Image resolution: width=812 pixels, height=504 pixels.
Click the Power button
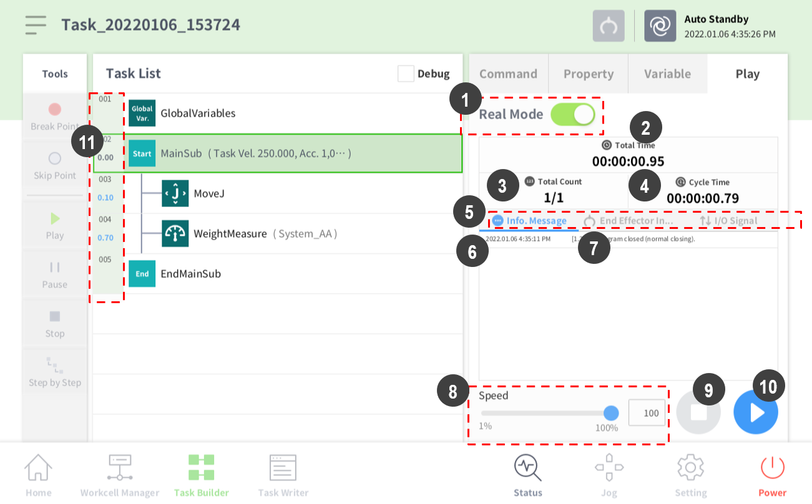click(772, 475)
